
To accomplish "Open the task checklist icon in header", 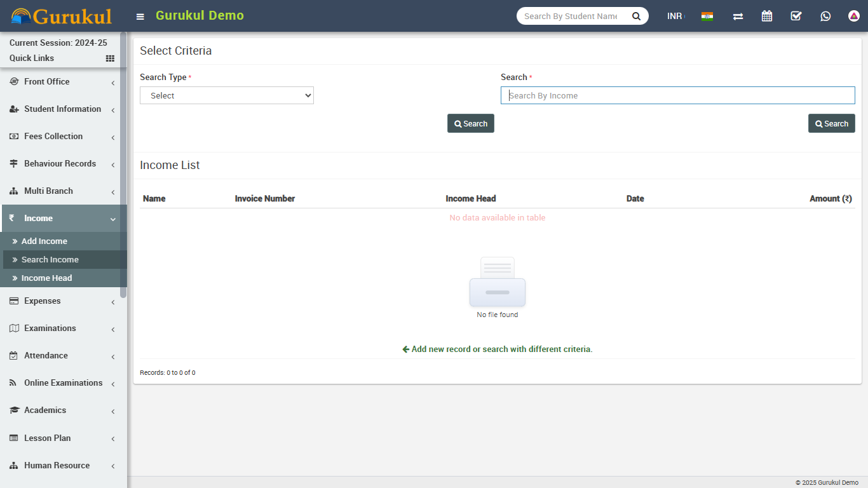I will pos(796,16).
